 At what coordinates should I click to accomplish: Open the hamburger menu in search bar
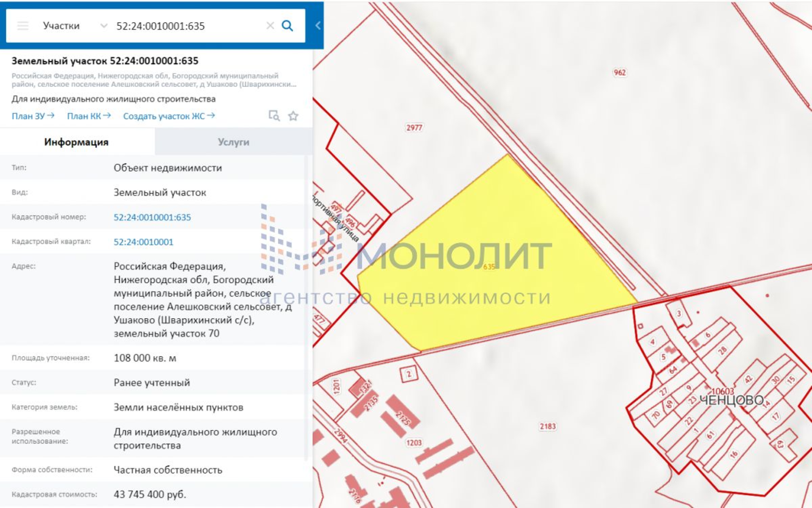(23, 26)
